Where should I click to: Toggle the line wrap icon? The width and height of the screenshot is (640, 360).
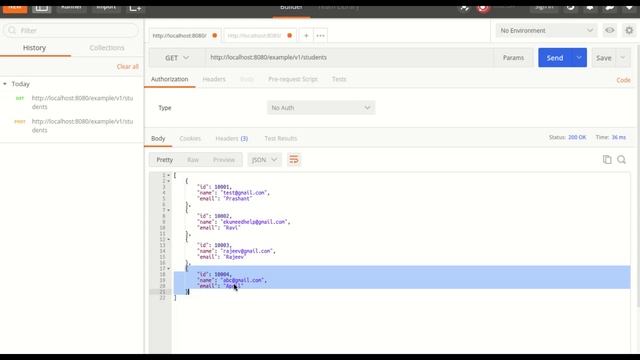tap(293, 160)
